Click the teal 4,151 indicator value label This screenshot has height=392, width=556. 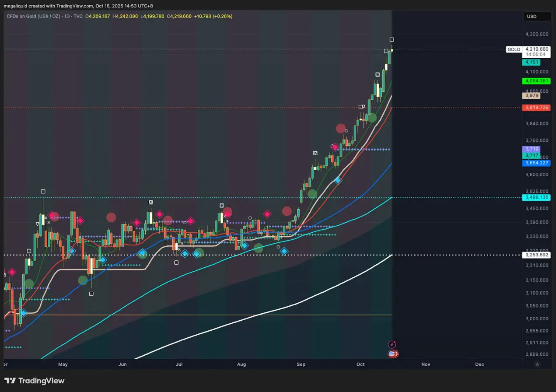[x=532, y=63]
